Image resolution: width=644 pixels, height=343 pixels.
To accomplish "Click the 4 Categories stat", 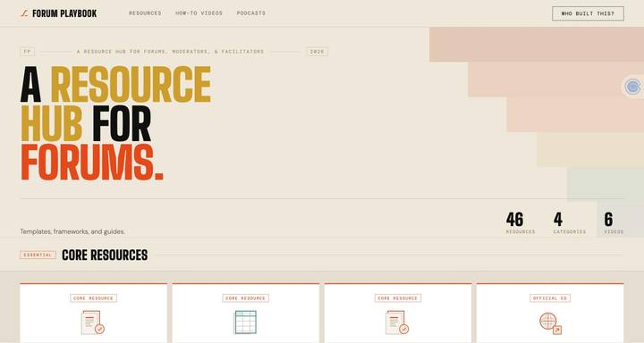I will click(x=569, y=222).
